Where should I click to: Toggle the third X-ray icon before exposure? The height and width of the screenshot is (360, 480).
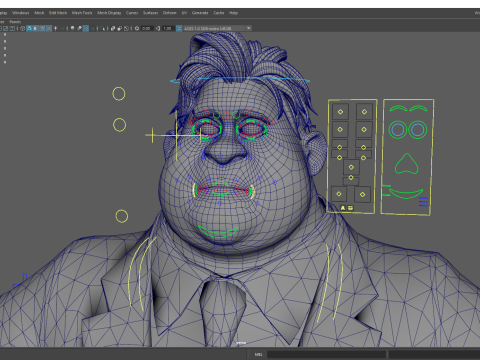[126, 28]
